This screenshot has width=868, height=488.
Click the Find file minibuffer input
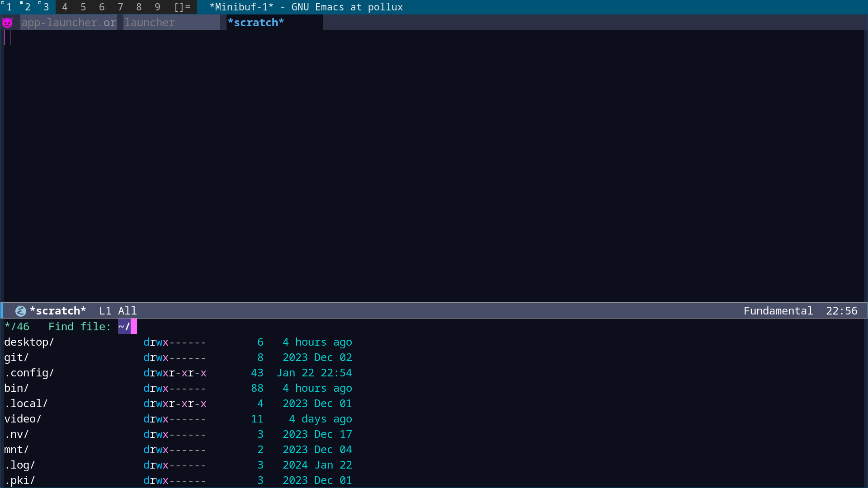(x=80, y=326)
